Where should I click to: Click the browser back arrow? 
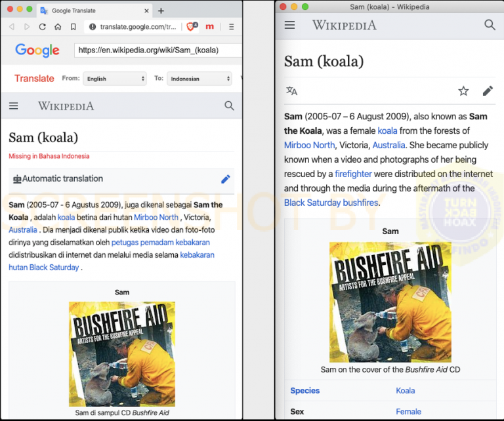tap(12, 27)
